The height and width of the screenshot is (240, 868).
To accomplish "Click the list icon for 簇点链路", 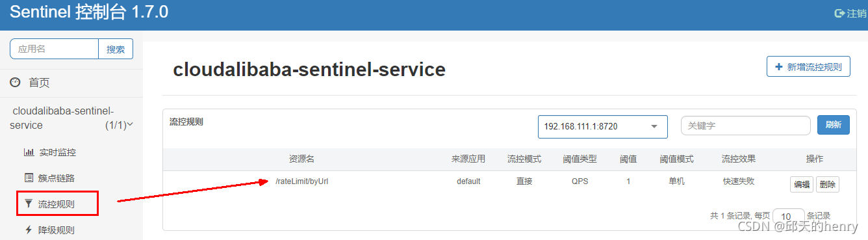I will [x=29, y=178].
